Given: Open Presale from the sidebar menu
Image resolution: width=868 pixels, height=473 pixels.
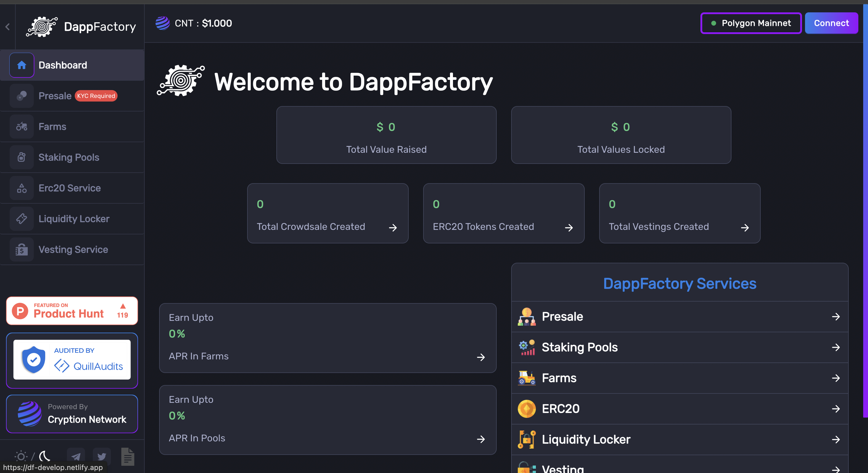Looking at the screenshot, I should point(55,96).
